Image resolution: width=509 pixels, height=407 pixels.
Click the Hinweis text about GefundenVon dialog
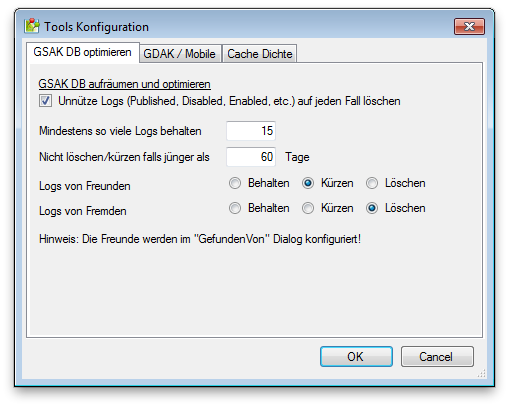pos(200,239)
